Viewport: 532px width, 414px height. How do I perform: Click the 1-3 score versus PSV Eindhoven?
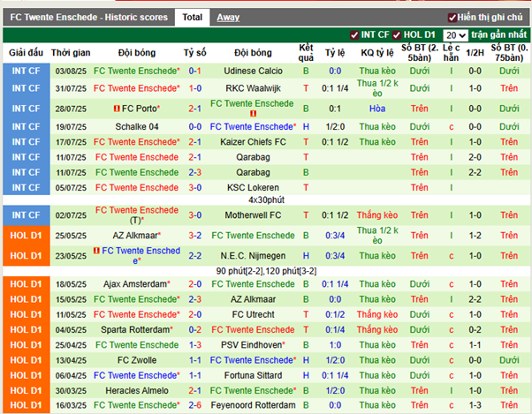point(195,345)
